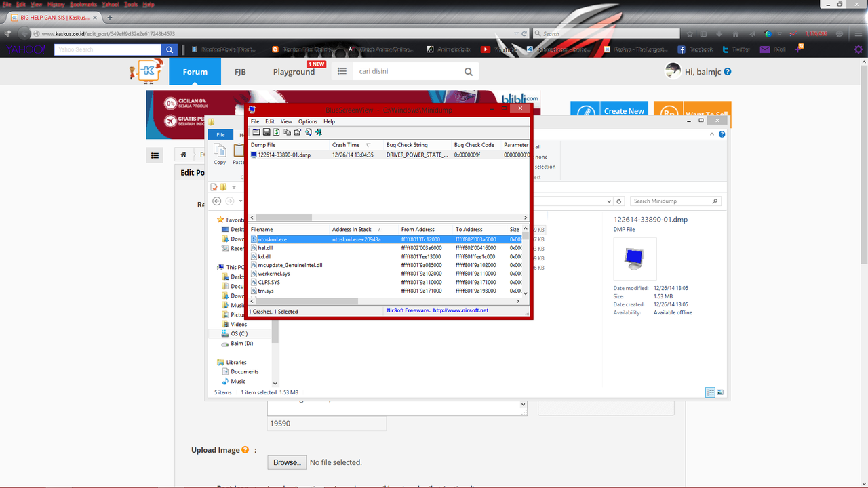
Task: Expand the Explorer address bar history dropdown
Action: (610, 201)
